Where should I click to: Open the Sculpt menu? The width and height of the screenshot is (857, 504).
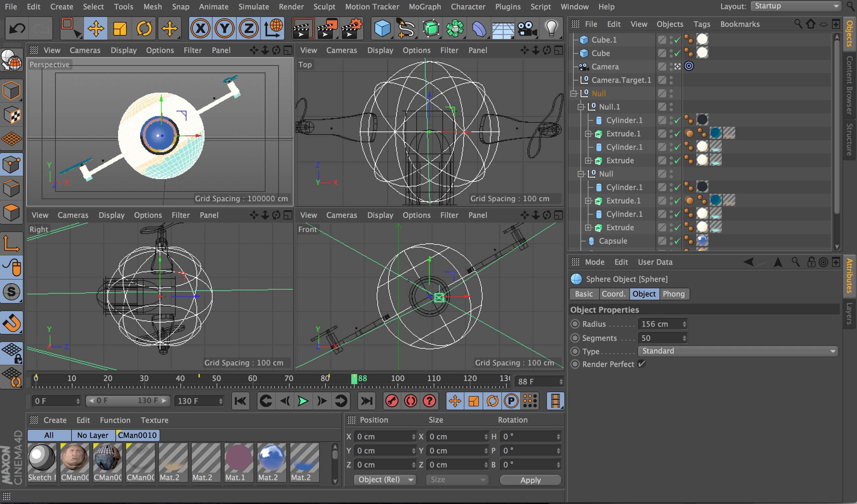[324, 7]
